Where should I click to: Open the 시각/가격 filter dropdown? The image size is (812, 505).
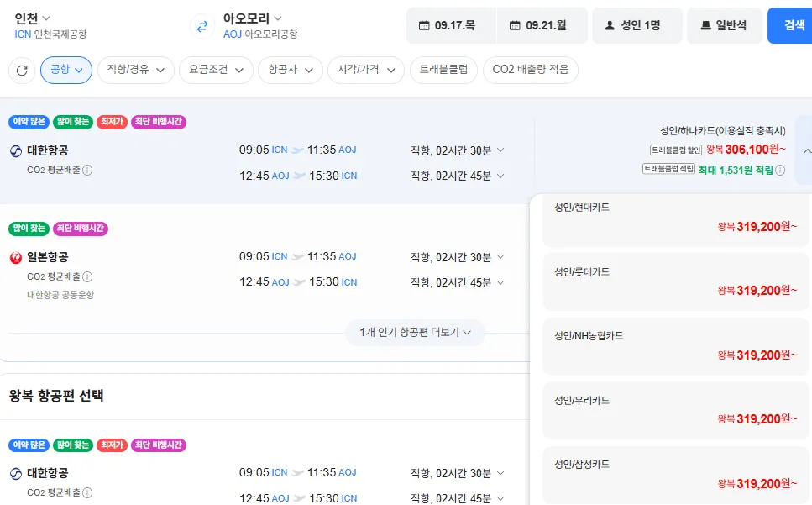pyautogui.click(x=366, y=70)
